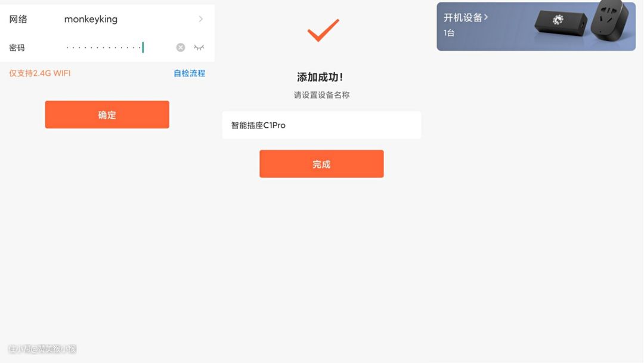Click the 仅支持2.4G WIFI notice text
This screenshot has width=644, height=363.
click(40, 73)
